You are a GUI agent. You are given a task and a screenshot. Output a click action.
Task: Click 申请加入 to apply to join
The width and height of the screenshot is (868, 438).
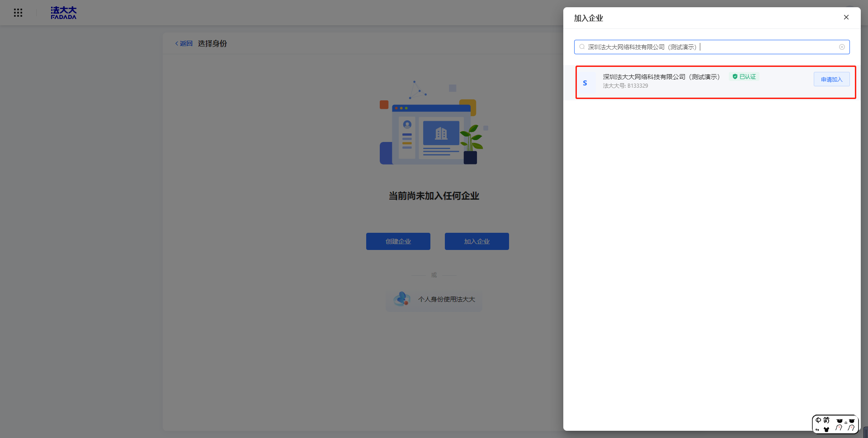pyautogui.click(x=832, y=80)
